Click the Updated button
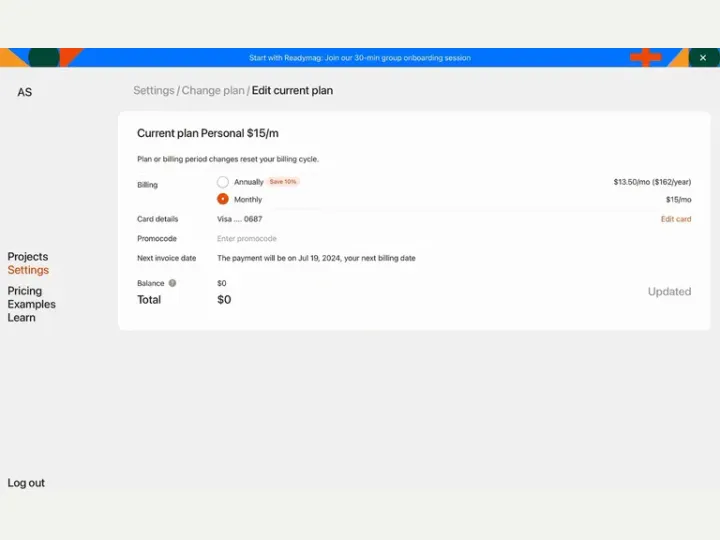This screenshot has width=720, height=540. click(x=669, y=292)
